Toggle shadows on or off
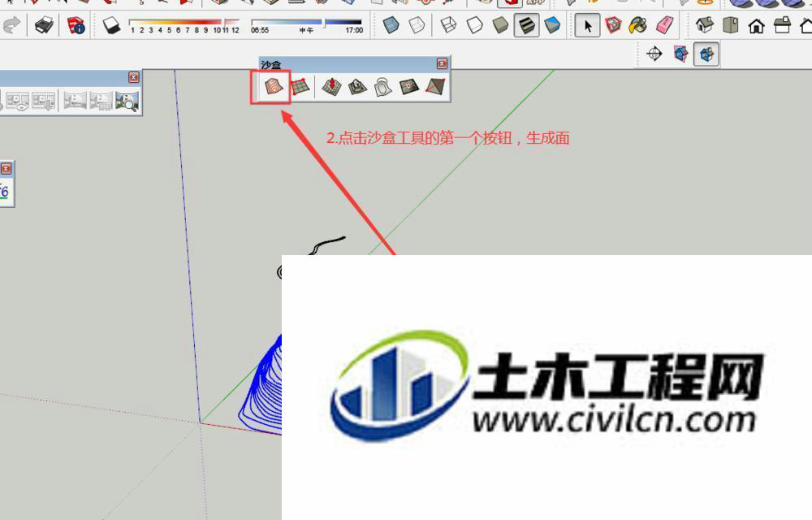Screen dimensions: 812x520 (110, 25)
